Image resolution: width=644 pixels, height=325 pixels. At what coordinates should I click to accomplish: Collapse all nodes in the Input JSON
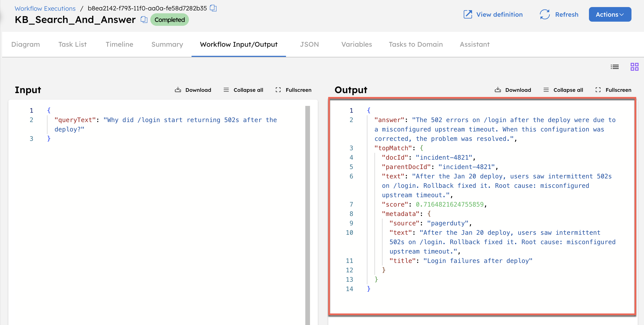243,90
